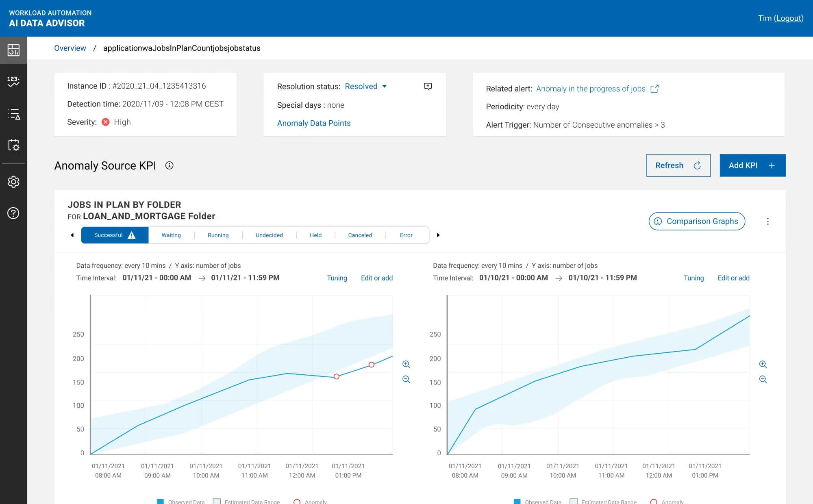
Task: Open the three-dot menu for Jobs in Plan
Action: 767,222
